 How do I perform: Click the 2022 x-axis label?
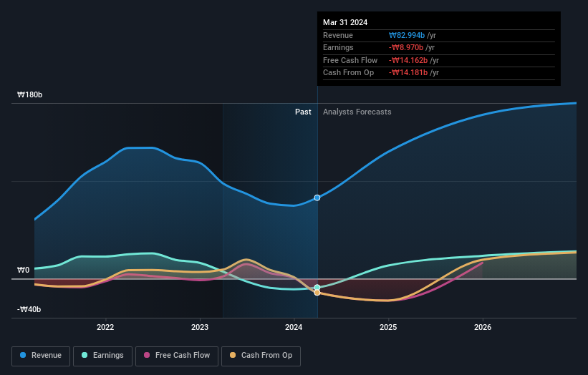coord(105,328)
